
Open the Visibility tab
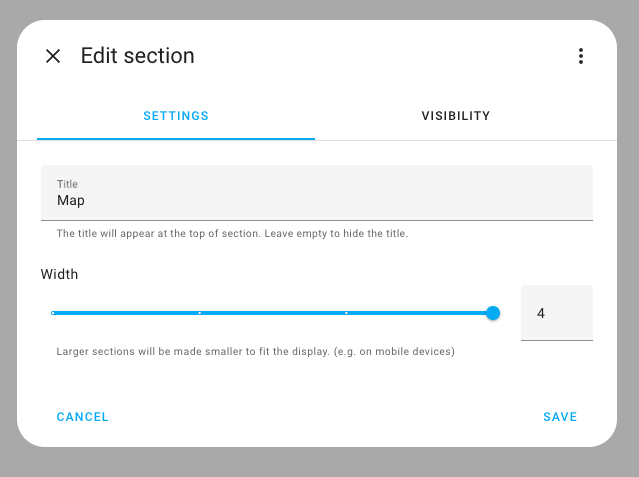pos(456,116)
